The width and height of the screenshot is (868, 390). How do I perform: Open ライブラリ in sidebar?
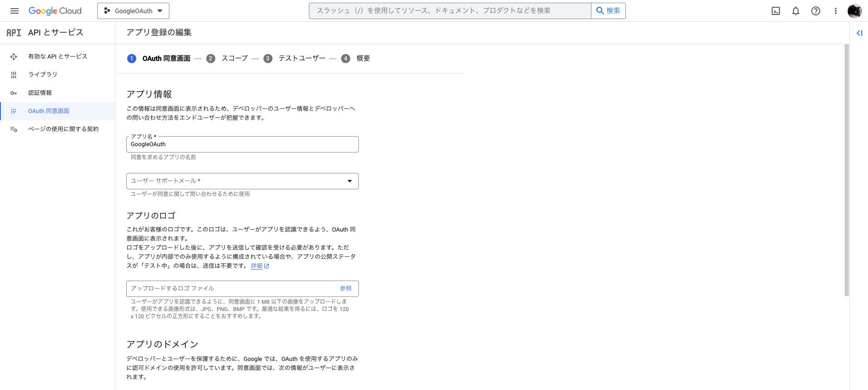click(x=58, y=74)
